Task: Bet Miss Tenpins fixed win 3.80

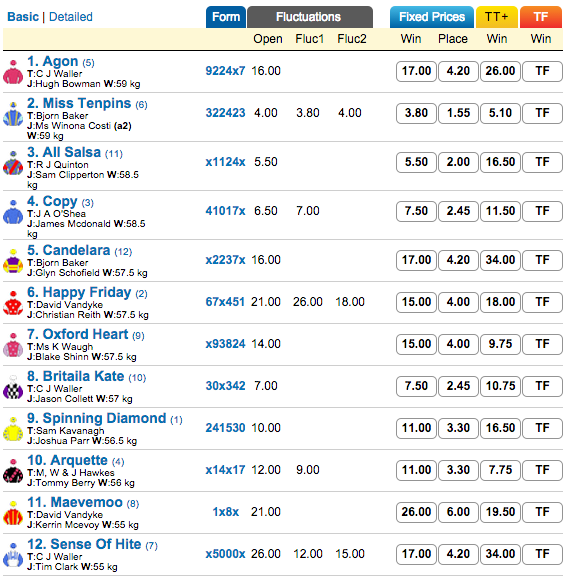Action: pos(416,113)
